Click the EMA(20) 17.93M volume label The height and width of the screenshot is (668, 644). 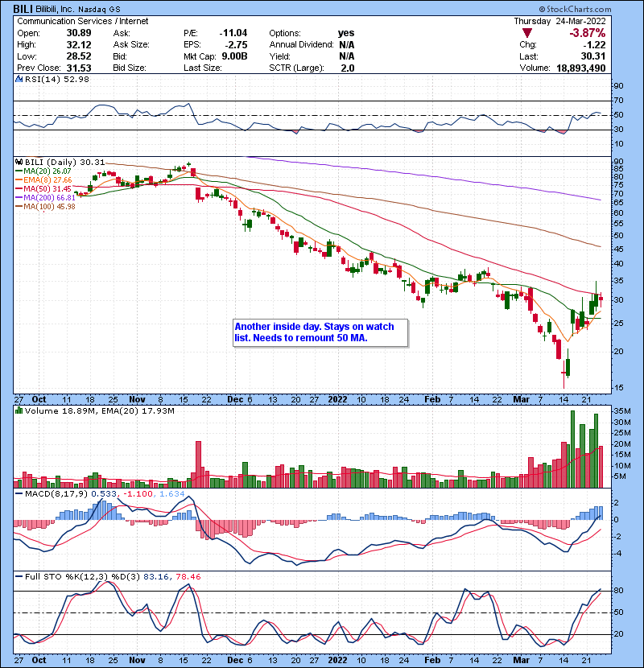[138, 410]
